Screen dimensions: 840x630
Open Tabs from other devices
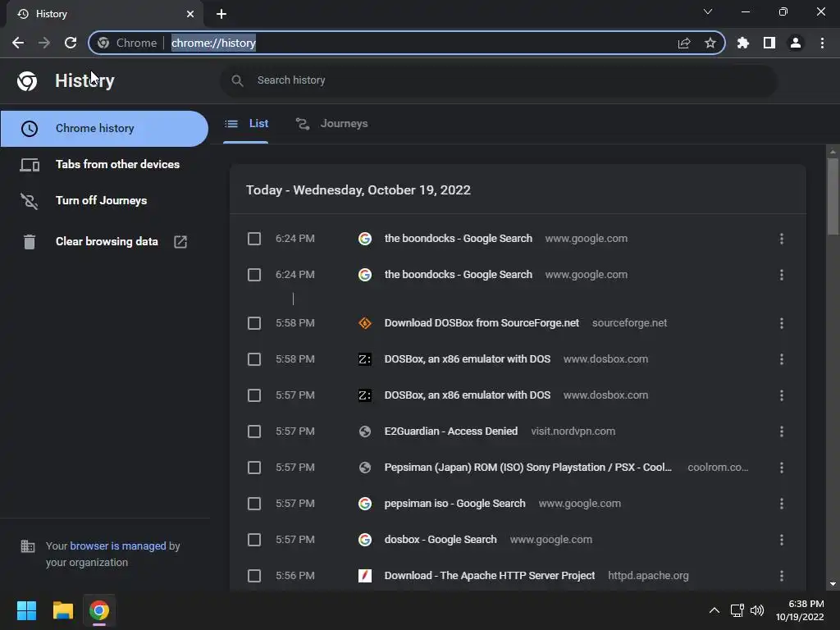(x=104, y=164)
